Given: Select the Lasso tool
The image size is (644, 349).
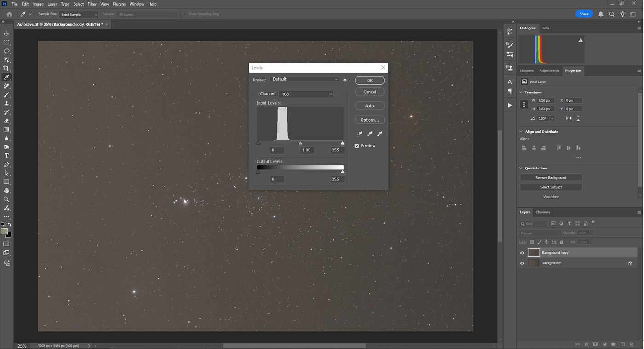Looking at the screenshot, I should click(6, 51).
